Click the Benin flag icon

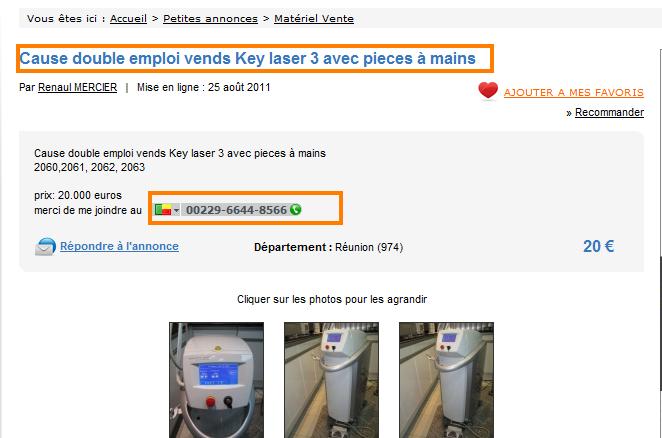(x=163, y=209)
